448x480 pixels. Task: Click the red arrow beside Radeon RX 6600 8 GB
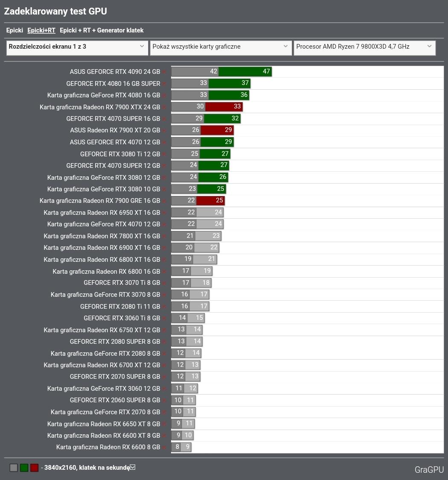[164, 448]
